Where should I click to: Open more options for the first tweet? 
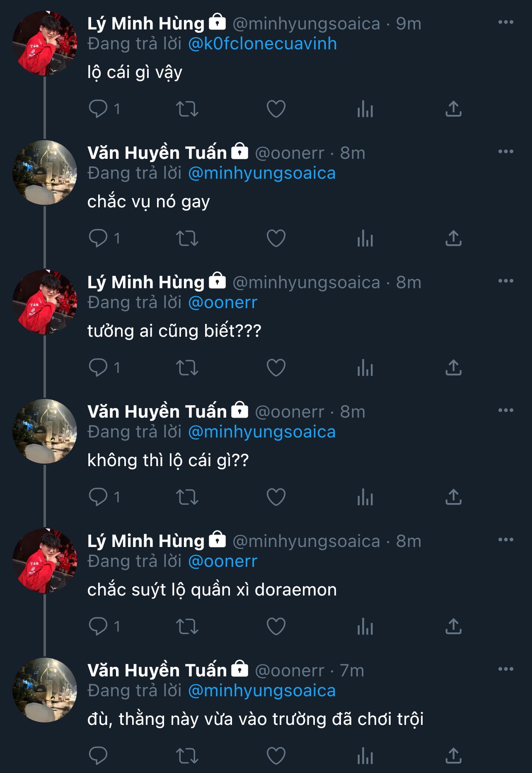point(505,22)
